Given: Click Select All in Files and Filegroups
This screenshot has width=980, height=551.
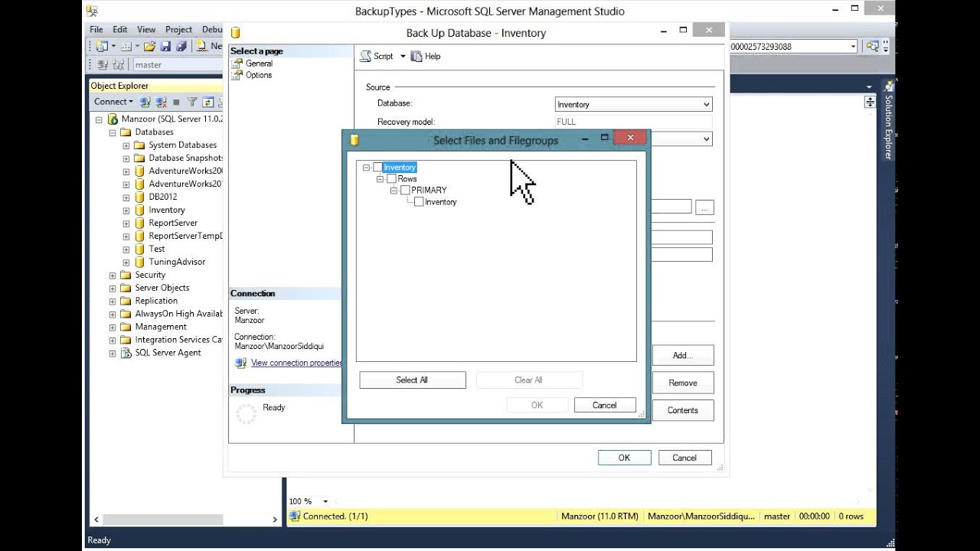Looking at the screenshot, I should (413, 380).
